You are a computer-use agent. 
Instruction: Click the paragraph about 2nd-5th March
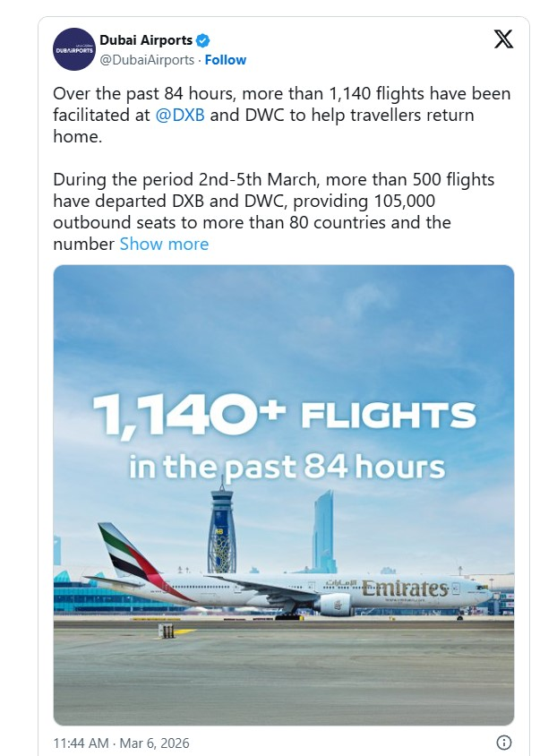click(273, 211)
